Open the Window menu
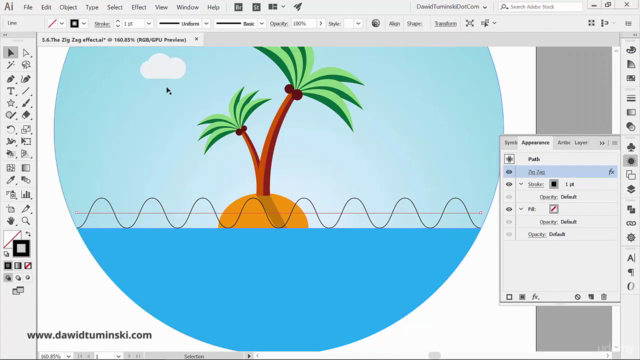 pyautogui.click(x=187, y=7)
